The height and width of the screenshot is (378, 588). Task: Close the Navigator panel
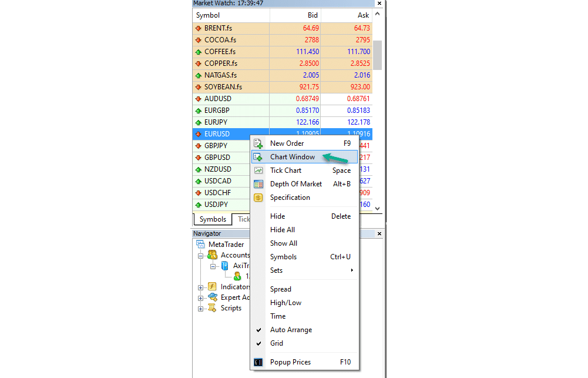379,234
